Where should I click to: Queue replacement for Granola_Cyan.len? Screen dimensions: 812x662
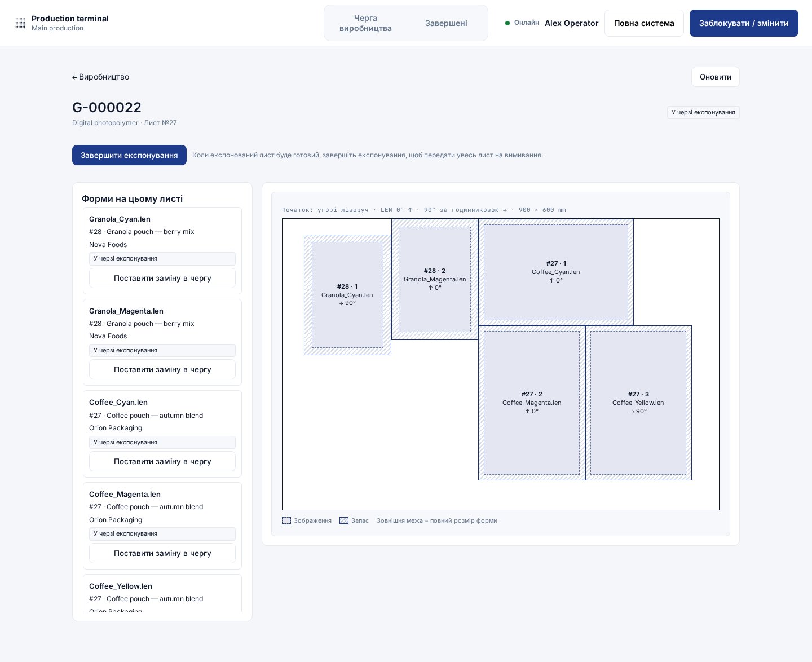[x=162, y=278]
